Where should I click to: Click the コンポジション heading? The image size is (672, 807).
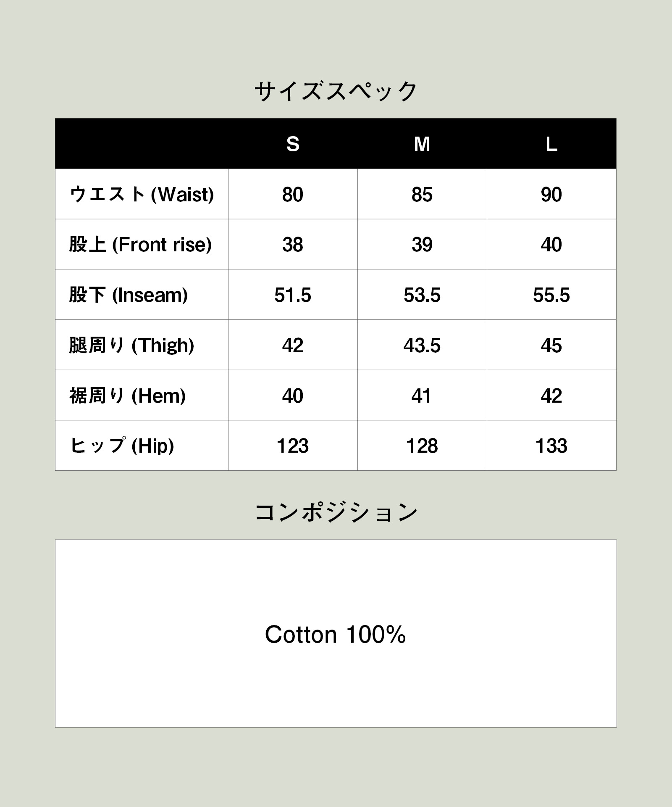click(336, 512)
